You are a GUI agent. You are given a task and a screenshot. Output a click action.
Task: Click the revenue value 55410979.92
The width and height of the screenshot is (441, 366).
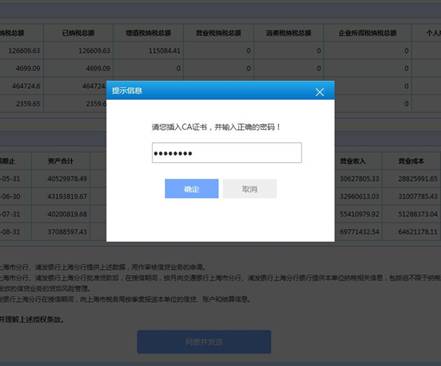click(x=359, y=214)
